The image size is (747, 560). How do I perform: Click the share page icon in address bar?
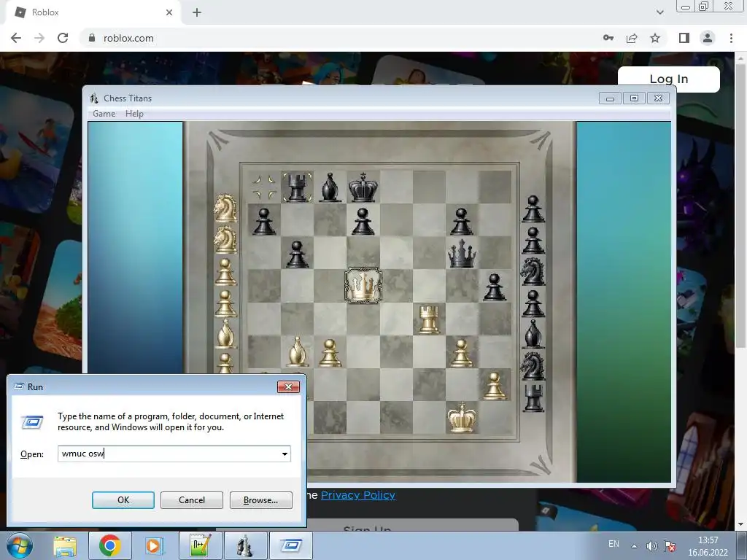click(x=632, y=38)
